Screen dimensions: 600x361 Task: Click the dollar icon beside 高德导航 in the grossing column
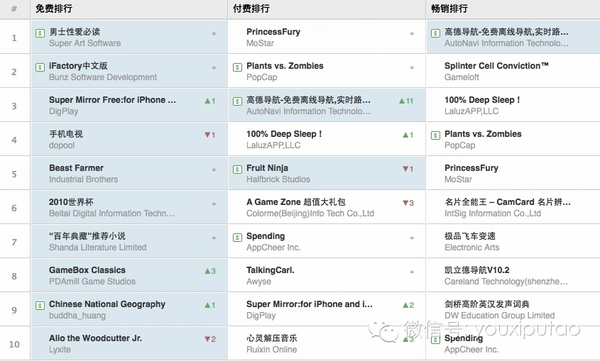point(435,33)
